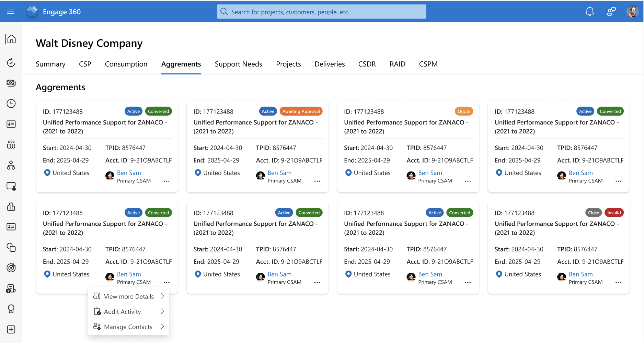
Task: Open more options on the Awaiting Approval card
Action: pos(317,181)
